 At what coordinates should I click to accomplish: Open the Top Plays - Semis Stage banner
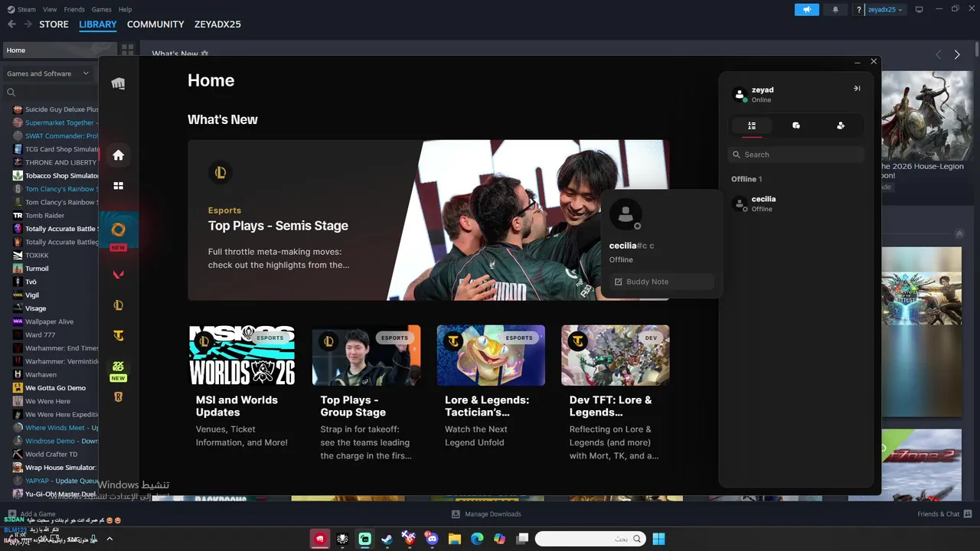pos(429,220)
